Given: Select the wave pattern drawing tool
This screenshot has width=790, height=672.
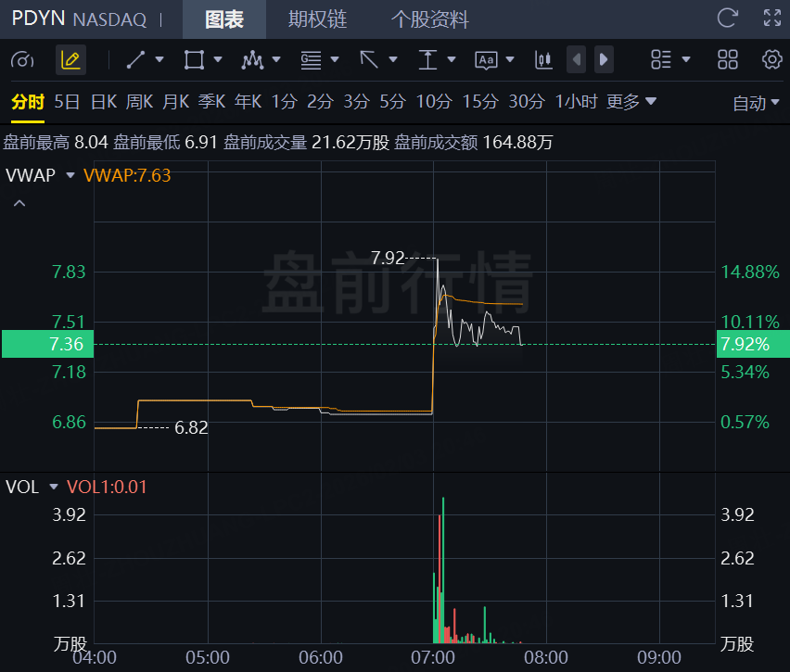Looking at the screenshot, I should coord(251,60).
